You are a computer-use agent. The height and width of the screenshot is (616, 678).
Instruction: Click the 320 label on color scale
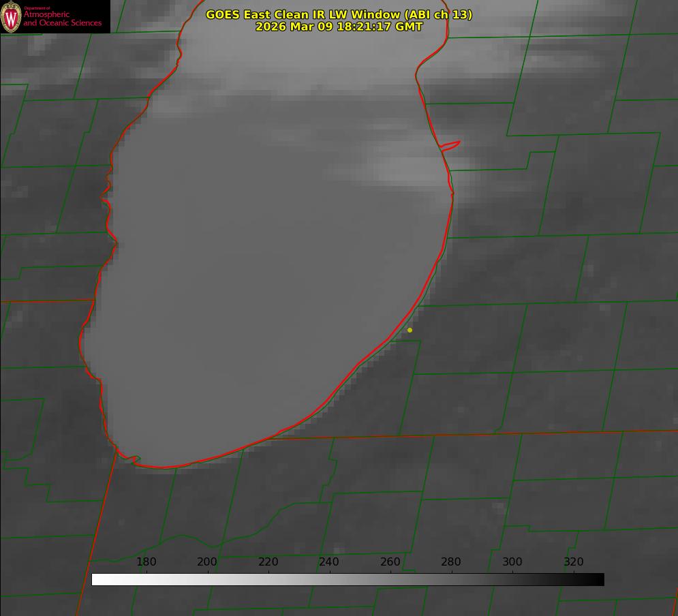click(574, 561)
